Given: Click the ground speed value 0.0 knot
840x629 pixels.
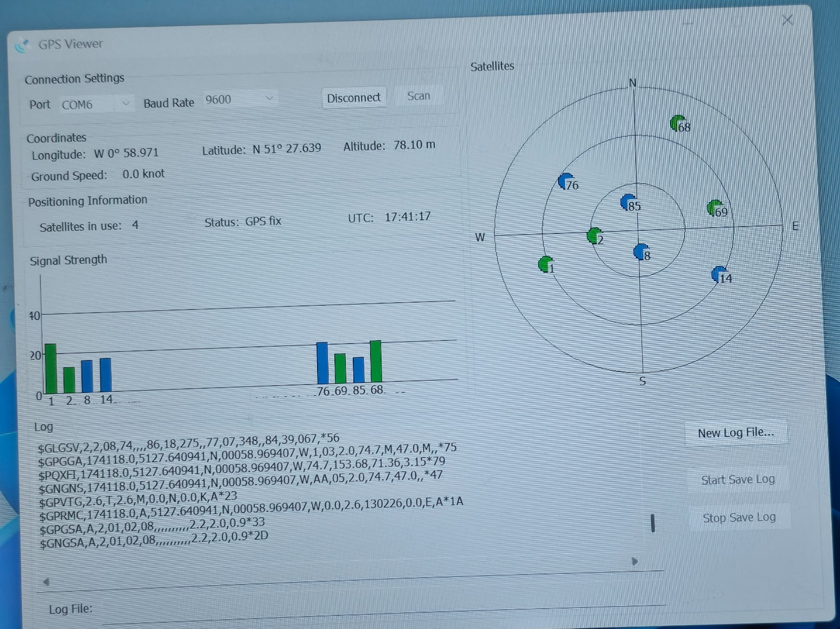Looking at the screenshot, I should [143, 174].
